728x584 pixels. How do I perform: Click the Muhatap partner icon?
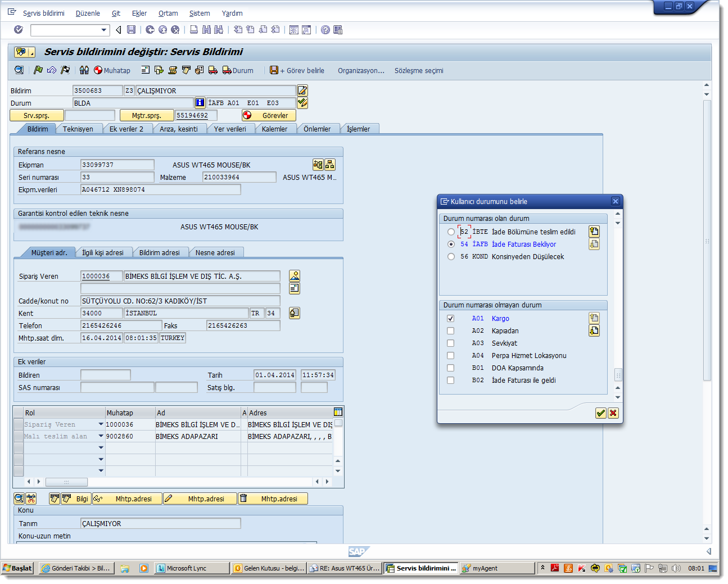[98, 70]
